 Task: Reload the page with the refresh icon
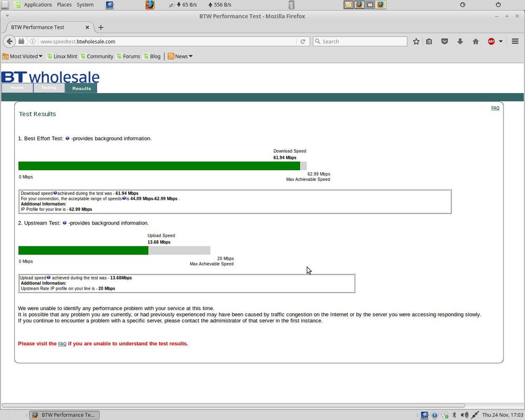(303, 42)
